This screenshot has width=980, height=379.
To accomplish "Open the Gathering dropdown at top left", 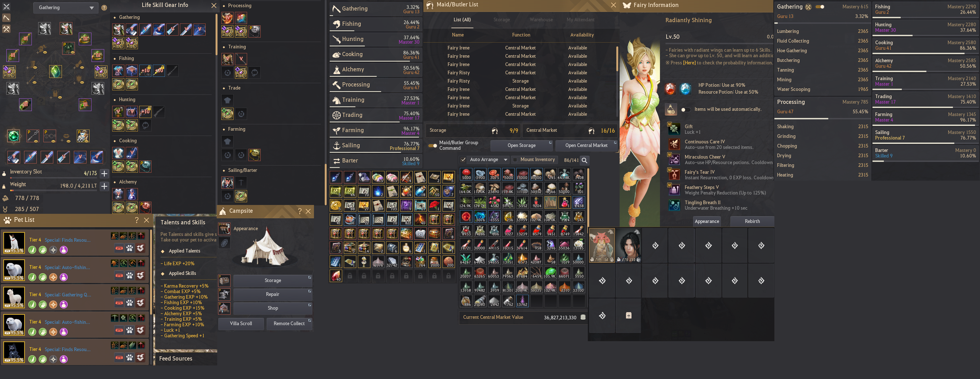I will click(66, 8).
